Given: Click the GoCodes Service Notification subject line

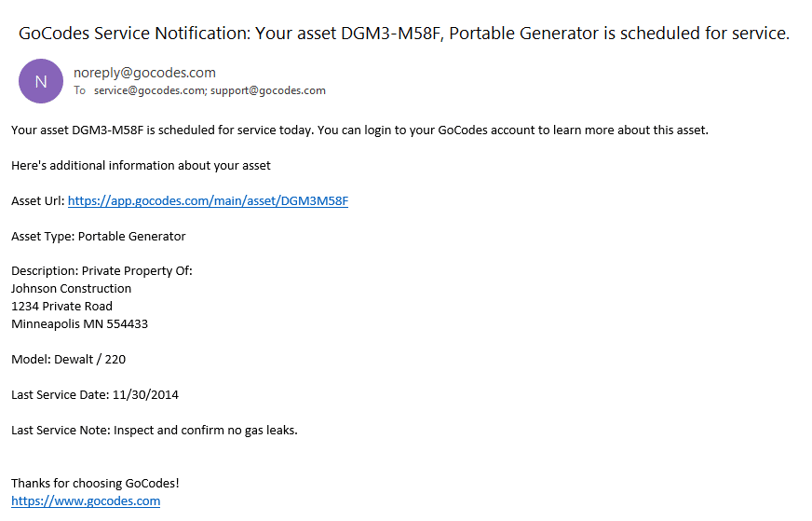Looking at the screenshot, I should tap(404, 34).
